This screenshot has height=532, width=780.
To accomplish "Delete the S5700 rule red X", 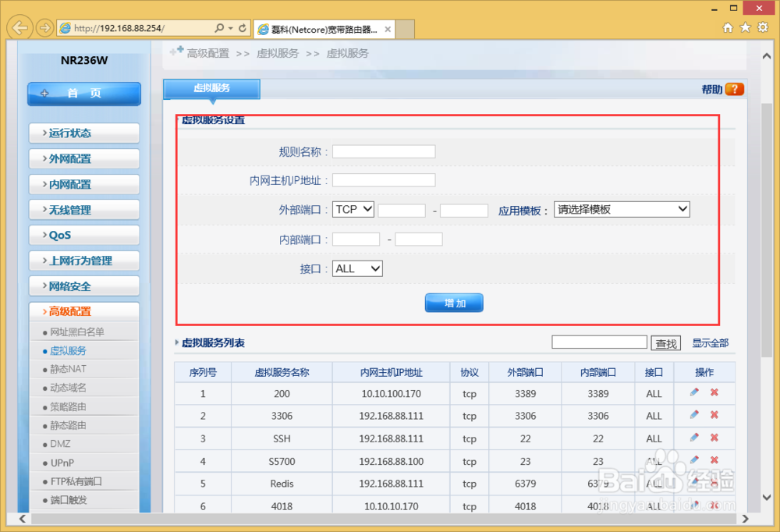I will pos(714,459).
